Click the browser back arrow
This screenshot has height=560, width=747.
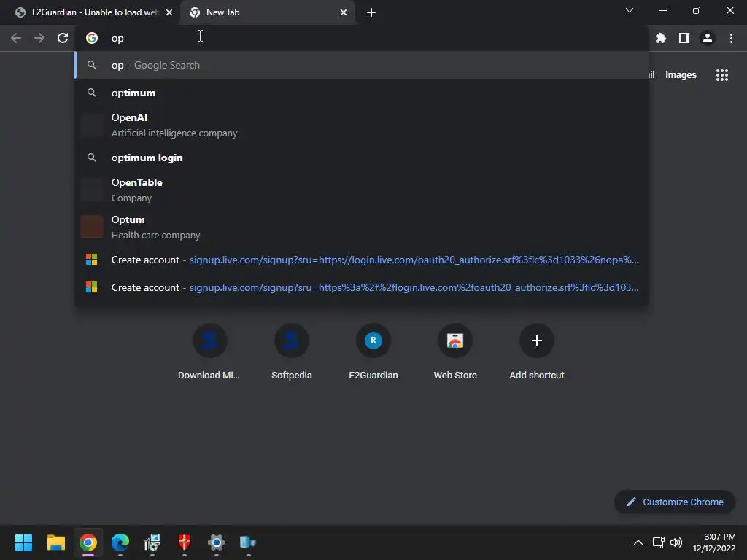coord(16,38)
